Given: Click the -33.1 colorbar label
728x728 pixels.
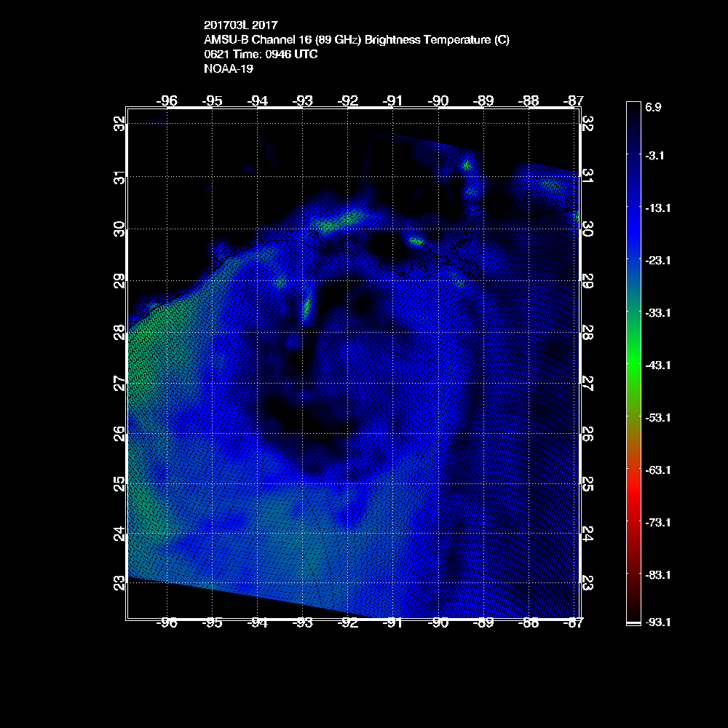Looking at the screenshot, I should pos(658,313).
